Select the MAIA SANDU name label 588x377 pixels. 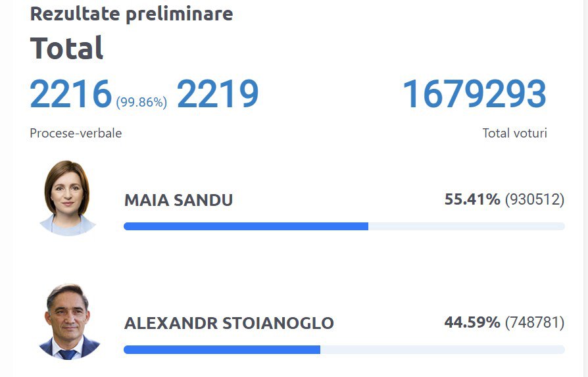[178, 200]
